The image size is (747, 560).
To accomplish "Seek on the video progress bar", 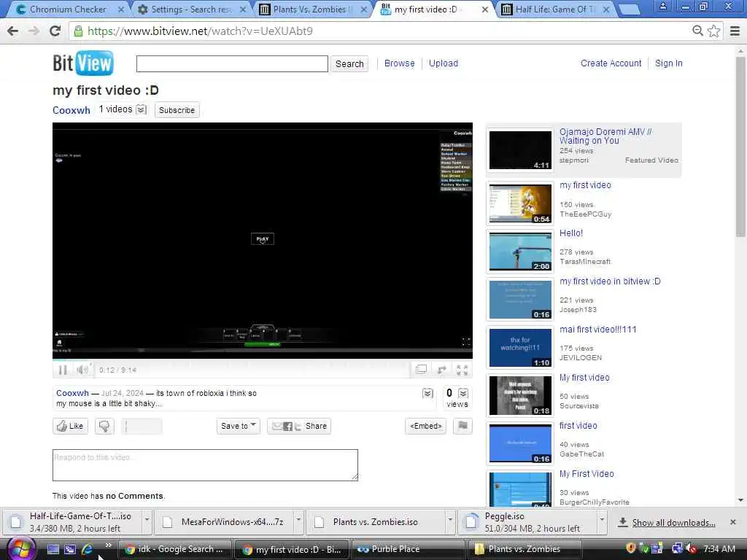I will [x=263, y=360].
